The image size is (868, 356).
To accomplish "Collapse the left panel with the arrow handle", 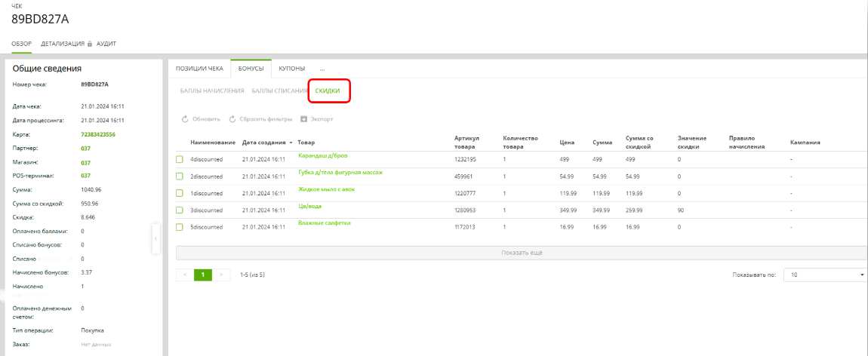I will click(x=155, y=238).
